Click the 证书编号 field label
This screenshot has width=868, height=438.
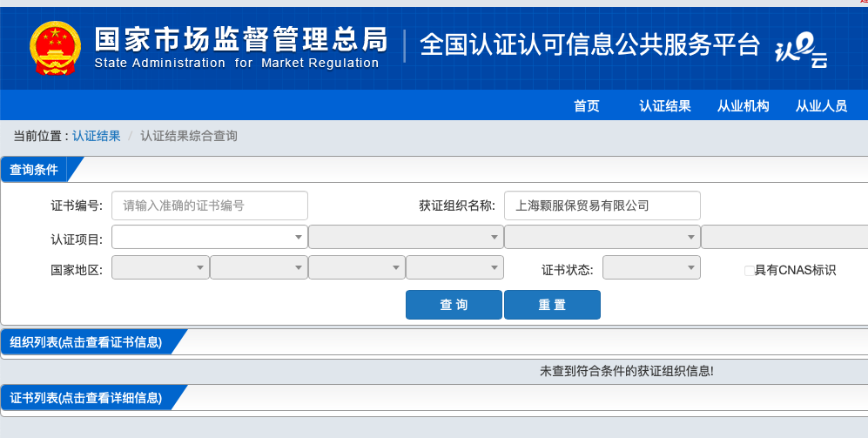point(77,206)
